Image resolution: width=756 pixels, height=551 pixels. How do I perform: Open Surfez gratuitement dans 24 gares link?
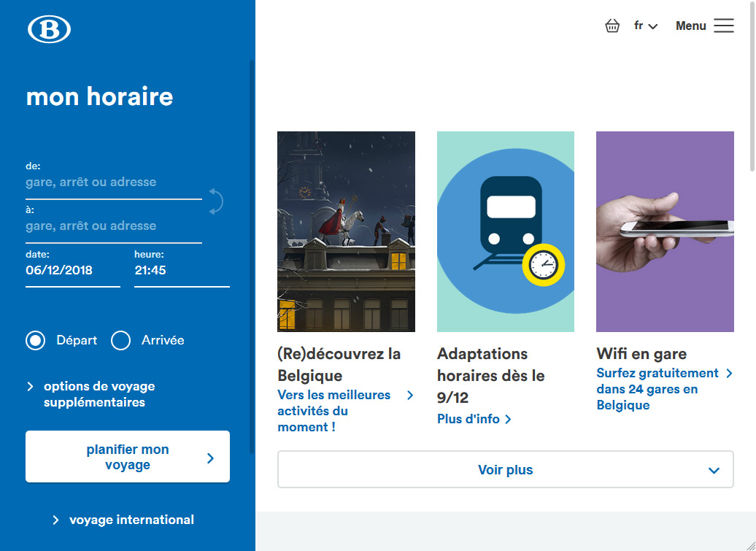[x=664, y=389]
